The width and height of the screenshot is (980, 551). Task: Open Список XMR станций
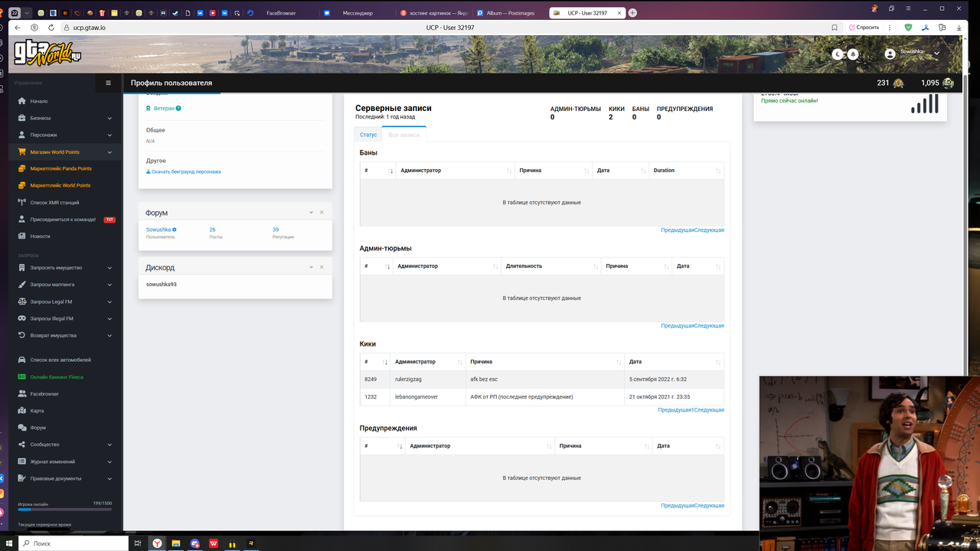[54, 203]
